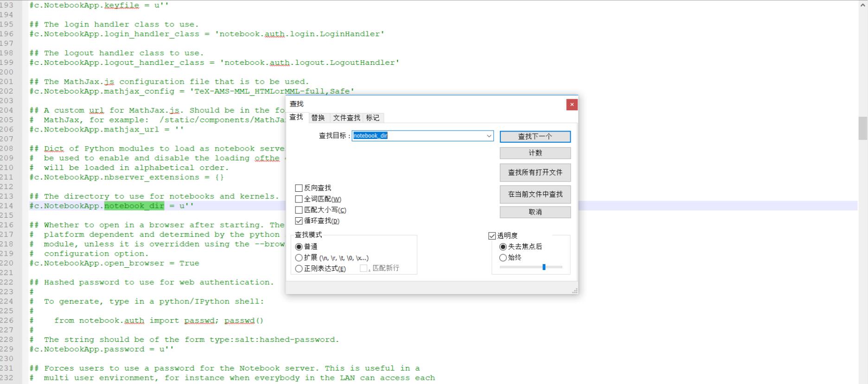Enable the 反向查找 checkbox
This screenshot has height=384, width=868.
pyautogui.click(x=299, y=188)
